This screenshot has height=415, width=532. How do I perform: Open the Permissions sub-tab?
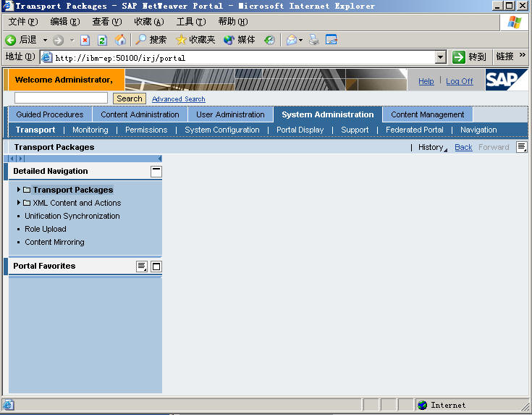point(146,130)
